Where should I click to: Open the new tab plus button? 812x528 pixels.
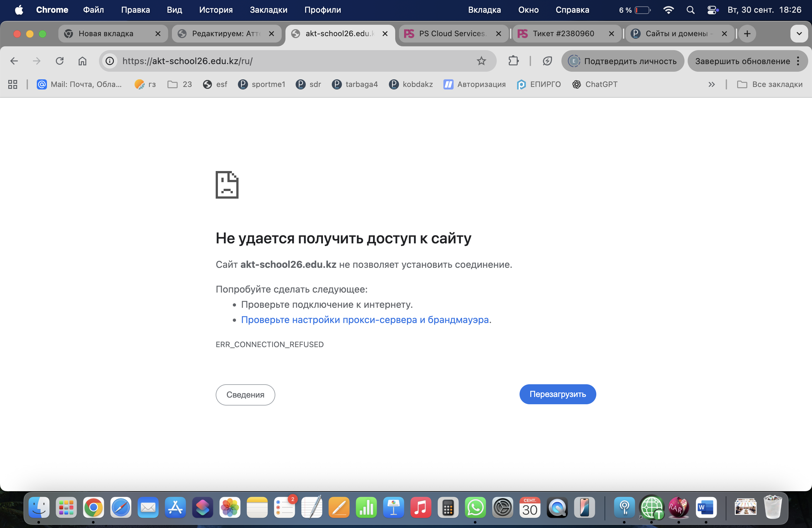[x=747, y=33]
